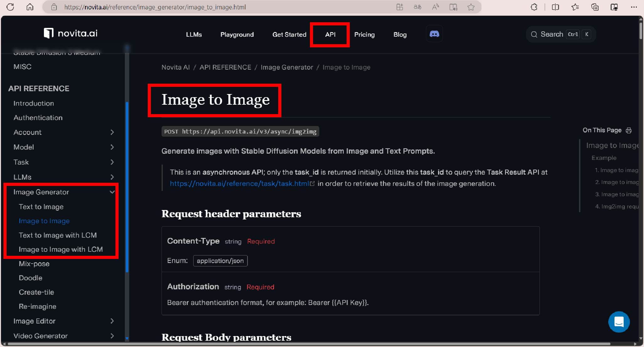Add this page to favorites star
Image resolution: width=644 pixels, height=347 pixels.
tap(471, 7)
